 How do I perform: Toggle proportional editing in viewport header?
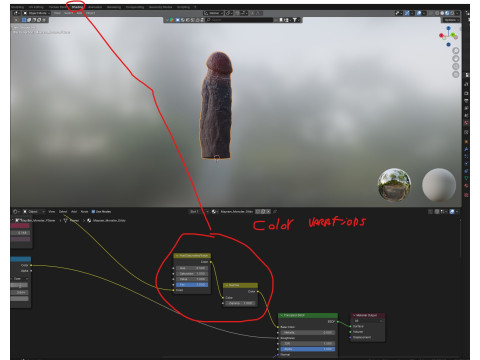click(253, 13)
